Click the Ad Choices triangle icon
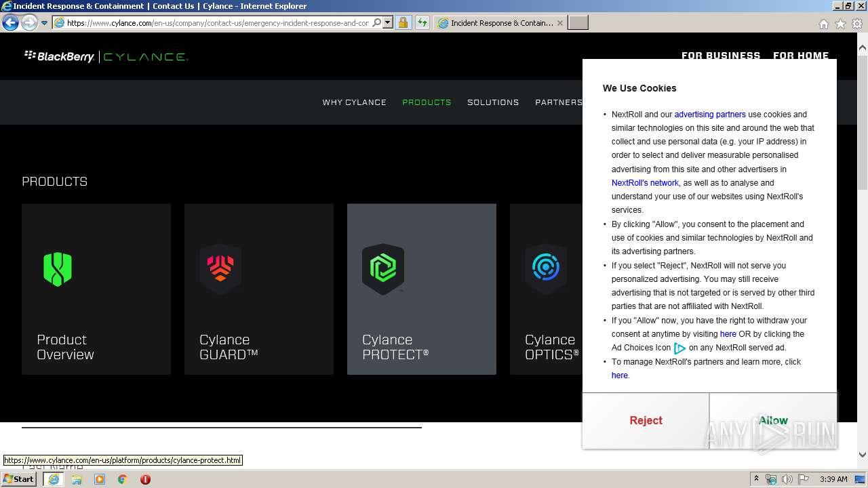The image size is (868, 488). coord(679,348)
